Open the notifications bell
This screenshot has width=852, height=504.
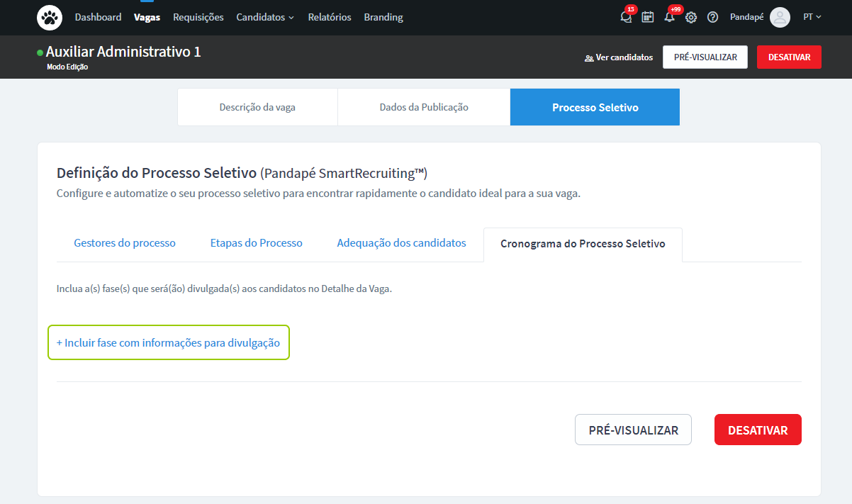point(669,17)
